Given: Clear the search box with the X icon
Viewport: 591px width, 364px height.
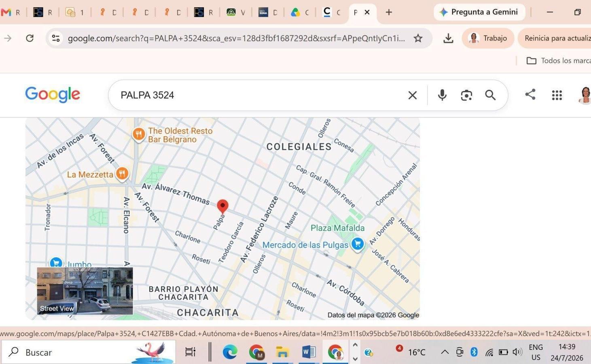Looking at the screenshot, I should 412,95.
